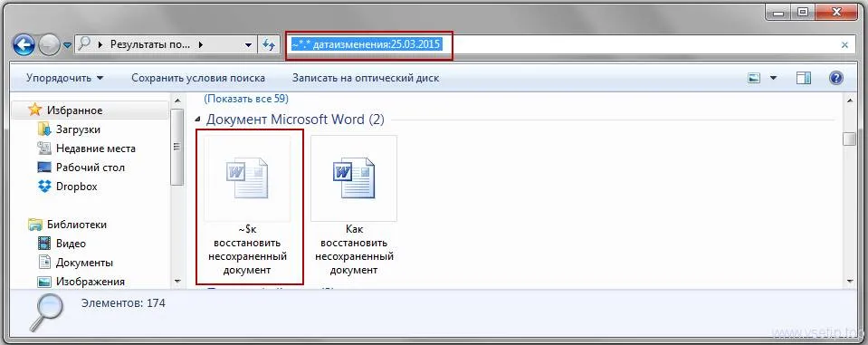Collapse the Документ Microsoft Word group

(197, 119)
